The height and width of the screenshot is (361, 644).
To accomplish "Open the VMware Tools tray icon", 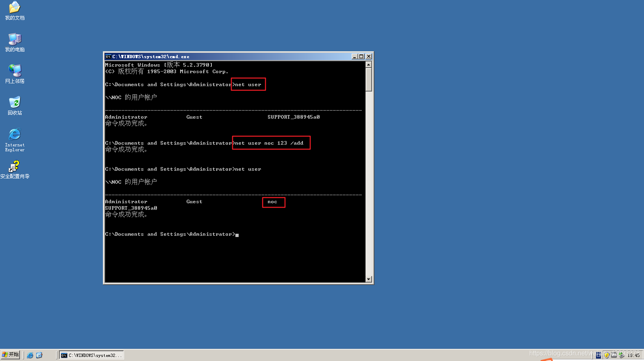I will click(614, 355).
